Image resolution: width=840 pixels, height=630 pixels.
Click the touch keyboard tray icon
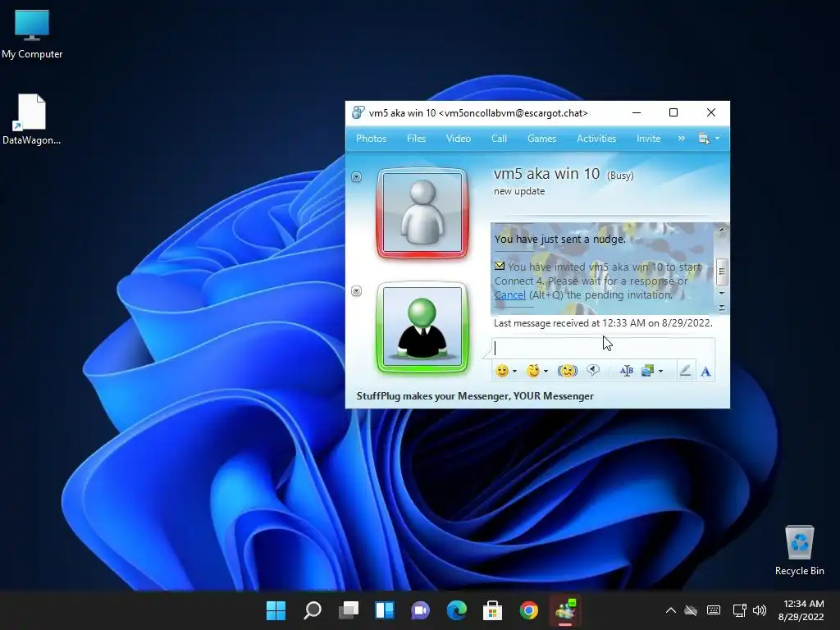714,610
